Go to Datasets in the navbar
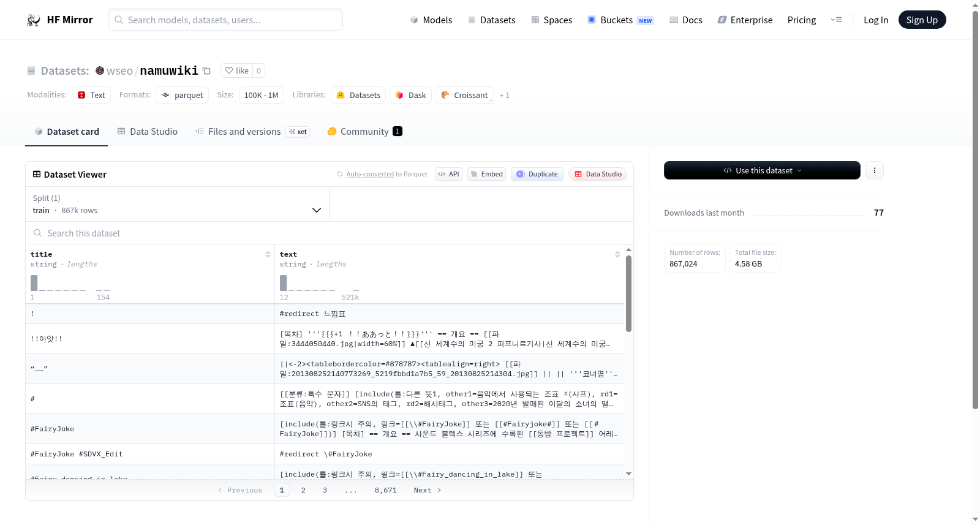The image size is (980, 525). tap(491, 20)
